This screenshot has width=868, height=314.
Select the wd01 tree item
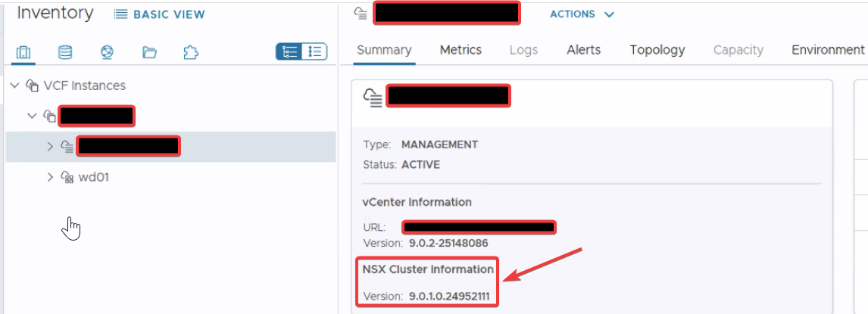pos(94,177)
